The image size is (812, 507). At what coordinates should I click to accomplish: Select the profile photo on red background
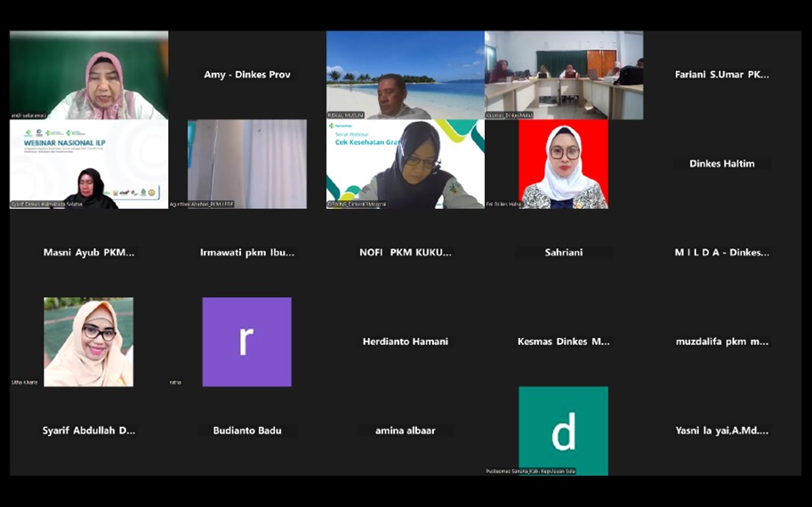563,164
